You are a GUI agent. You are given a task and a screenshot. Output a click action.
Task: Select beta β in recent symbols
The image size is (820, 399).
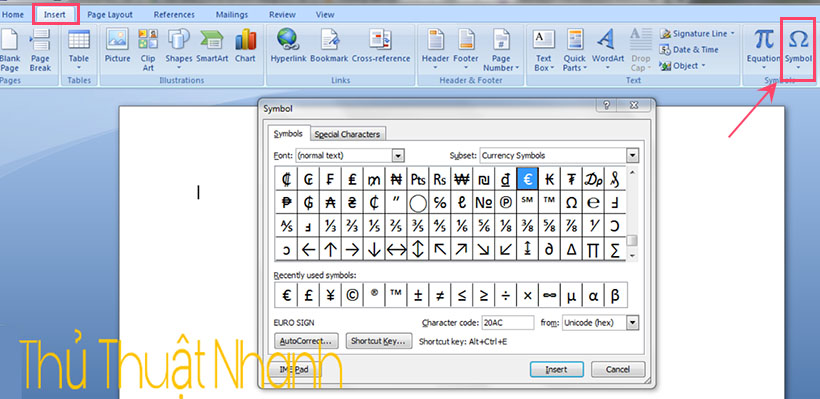click(x=616, y=295)
